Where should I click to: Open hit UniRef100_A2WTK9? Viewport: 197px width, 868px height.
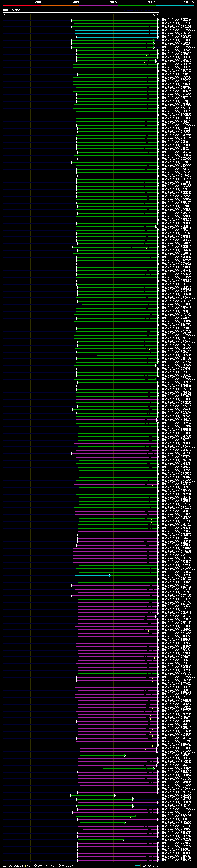click(177, 71)
